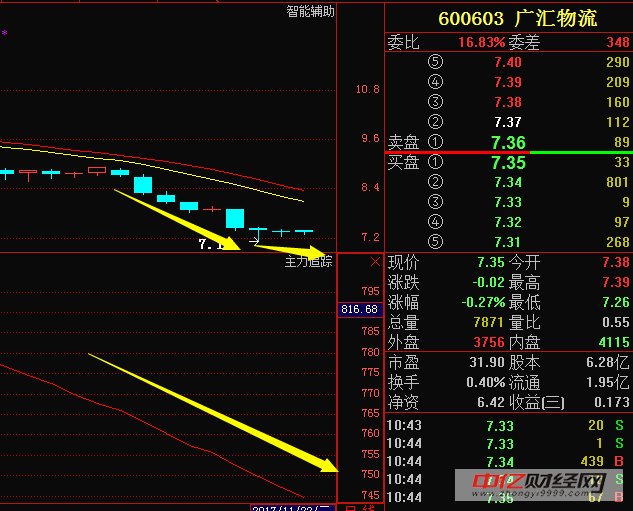Click the 外盘 value 3756
Image resolution: width=633 pixels, height=511 pixels.
(489, 342)
